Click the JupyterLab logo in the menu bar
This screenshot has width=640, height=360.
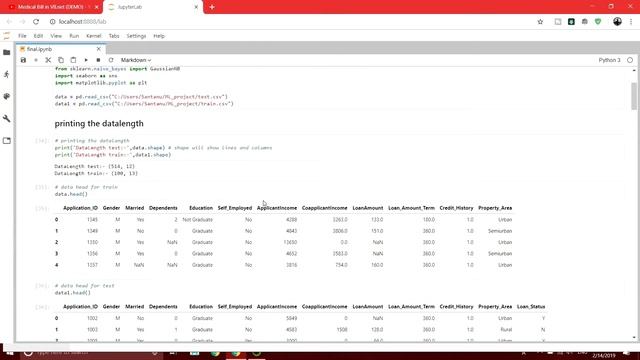(7, 36)
